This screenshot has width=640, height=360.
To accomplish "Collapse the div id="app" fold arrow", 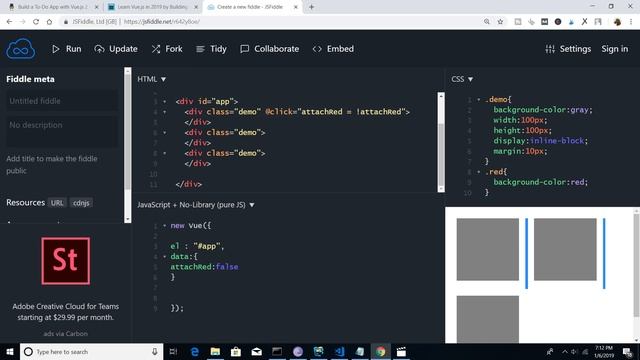I will pyautogui.click(x=164, y=102).
